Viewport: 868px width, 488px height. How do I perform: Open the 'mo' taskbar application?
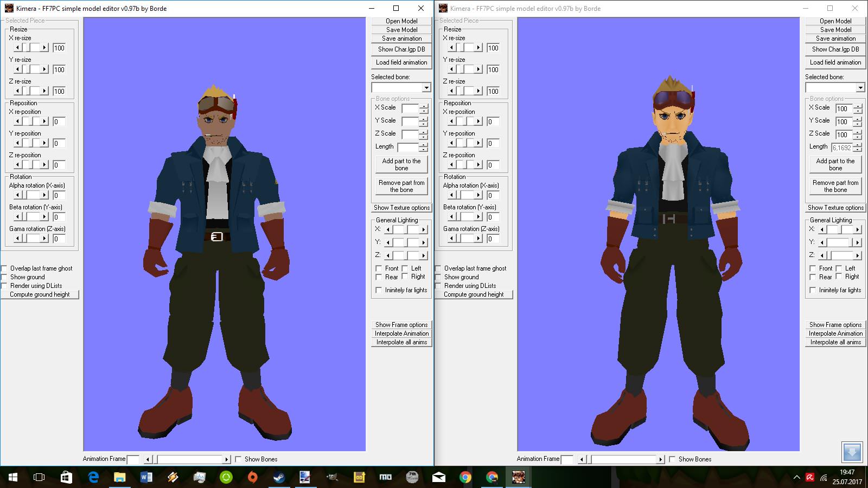pos(386,477)
